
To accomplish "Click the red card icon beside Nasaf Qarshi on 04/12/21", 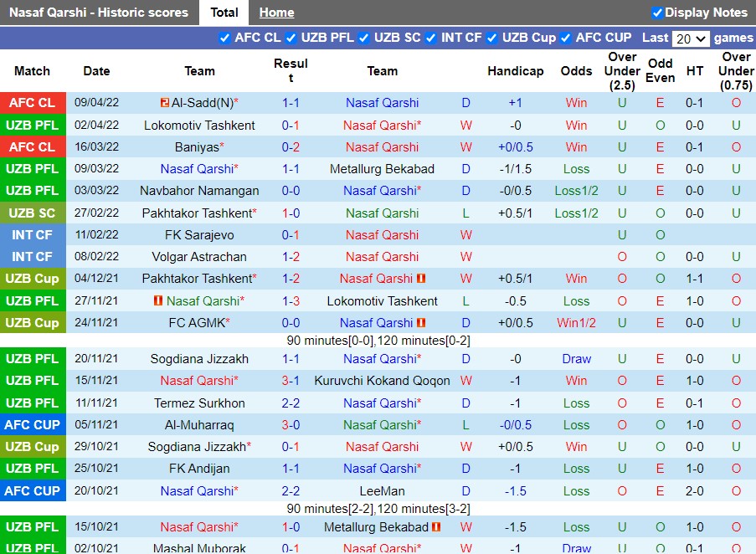I will 420,279.
